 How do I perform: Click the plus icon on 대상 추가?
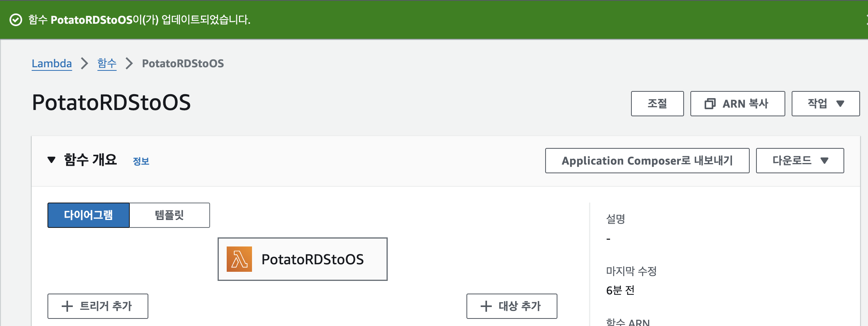[x=486, y=306]
